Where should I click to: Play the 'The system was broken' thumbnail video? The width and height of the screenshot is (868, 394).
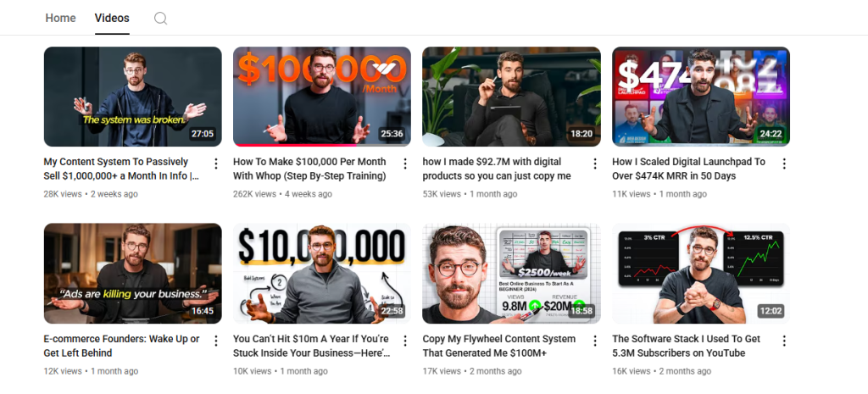click(133, 97)
